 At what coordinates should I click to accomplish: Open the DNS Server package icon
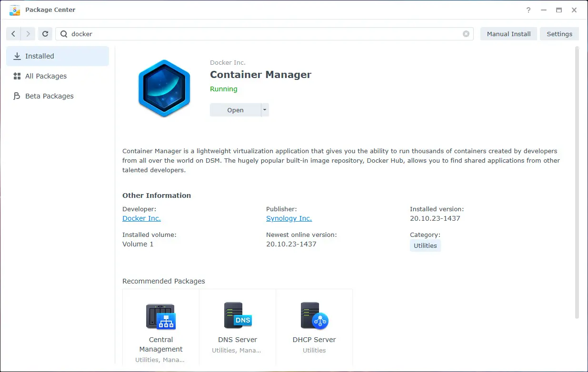click(x=238, y=316)
